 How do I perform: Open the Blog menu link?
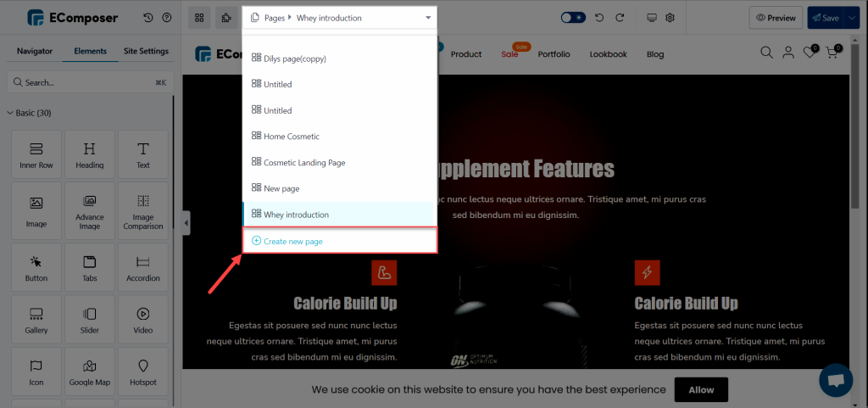tap(655, 54)
